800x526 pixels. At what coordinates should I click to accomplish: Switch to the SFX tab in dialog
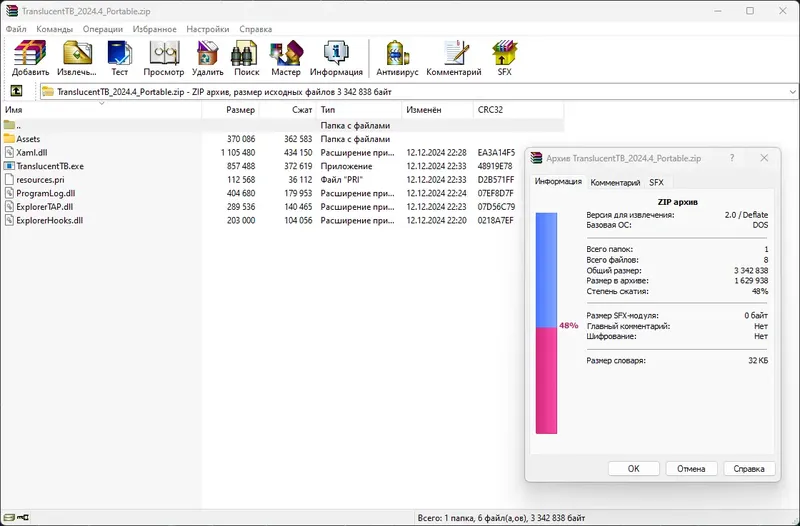(656, 182)
